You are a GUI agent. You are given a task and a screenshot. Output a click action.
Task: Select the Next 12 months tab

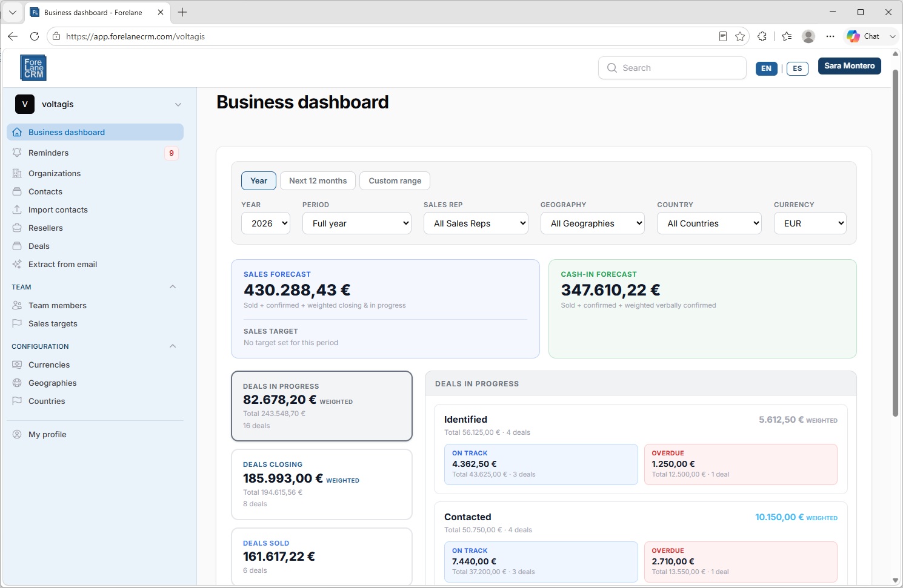tap(318, 180)
